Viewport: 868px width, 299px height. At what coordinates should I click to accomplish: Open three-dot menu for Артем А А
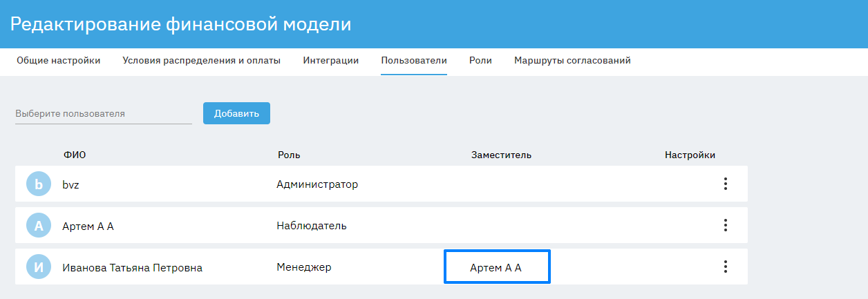click(x=725, y=225)
